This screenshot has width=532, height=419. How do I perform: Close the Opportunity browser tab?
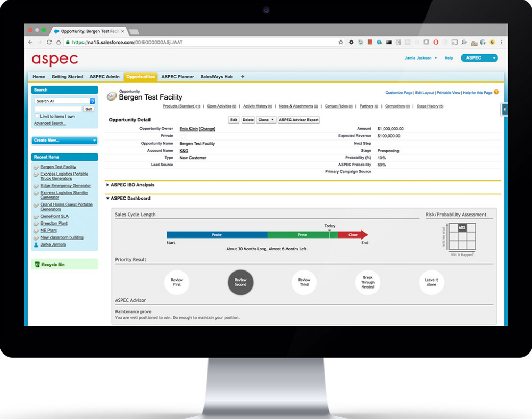[122, 31]
